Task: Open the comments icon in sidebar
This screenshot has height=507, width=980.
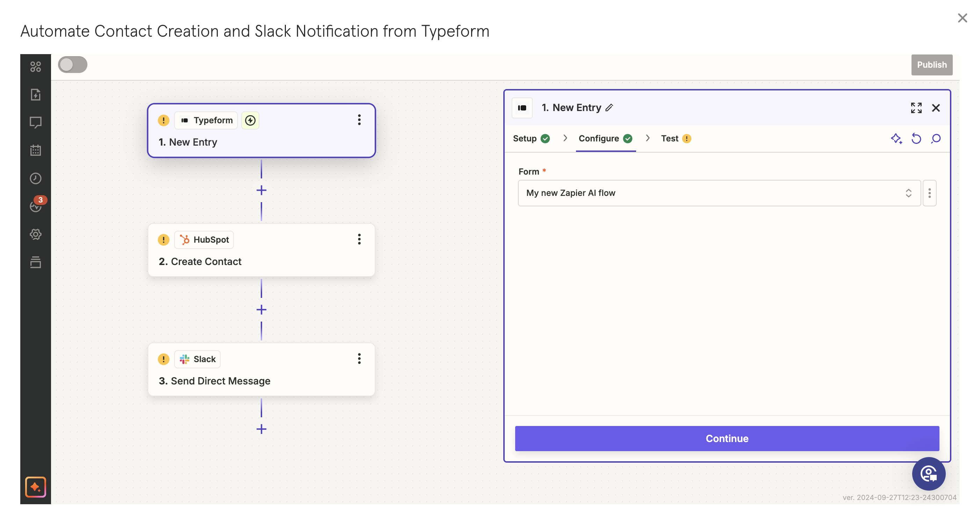Action: tap(35, 122)
